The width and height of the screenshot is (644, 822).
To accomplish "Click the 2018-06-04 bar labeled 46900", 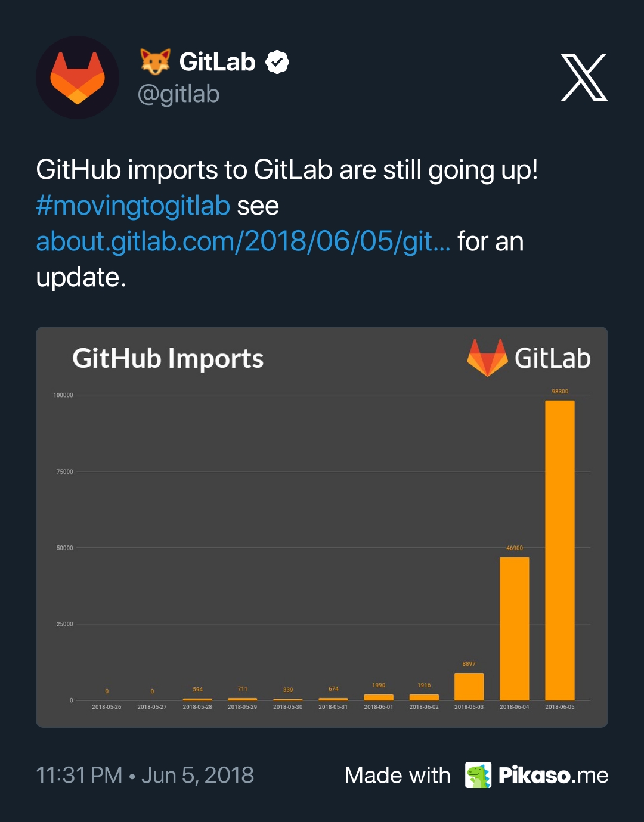I will pos(514,628).
